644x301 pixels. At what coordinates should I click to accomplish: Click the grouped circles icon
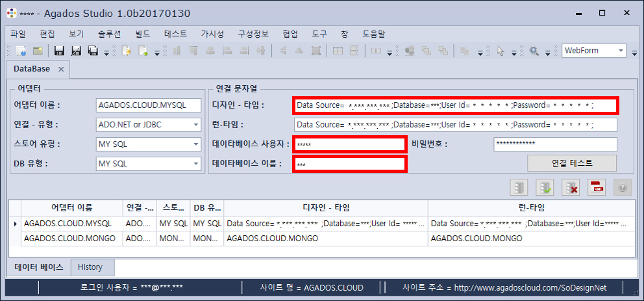click(x=409, y=51)
